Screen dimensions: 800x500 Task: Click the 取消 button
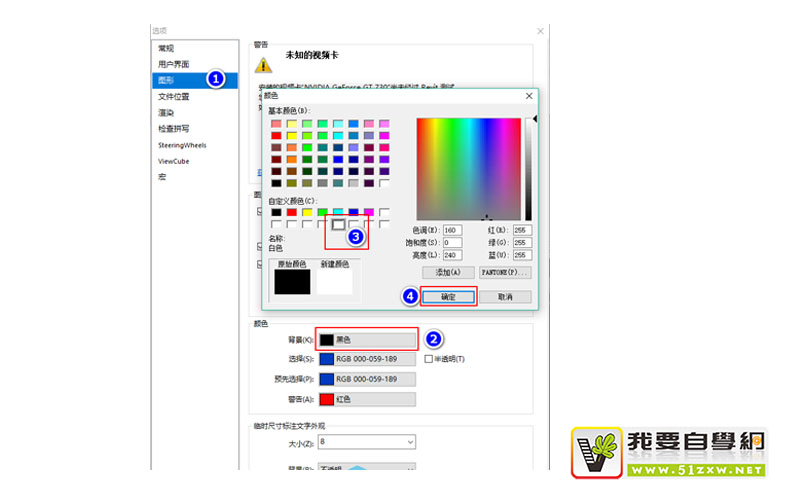504,297
